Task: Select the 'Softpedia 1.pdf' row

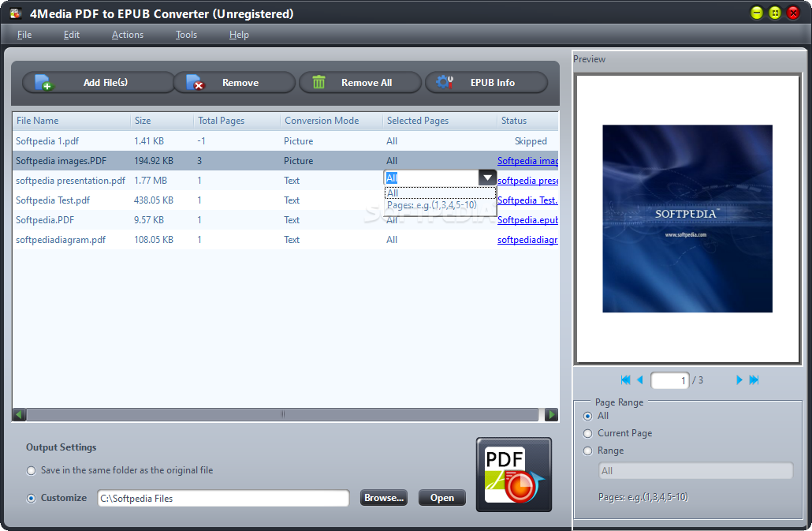Action: pos(285,141)
